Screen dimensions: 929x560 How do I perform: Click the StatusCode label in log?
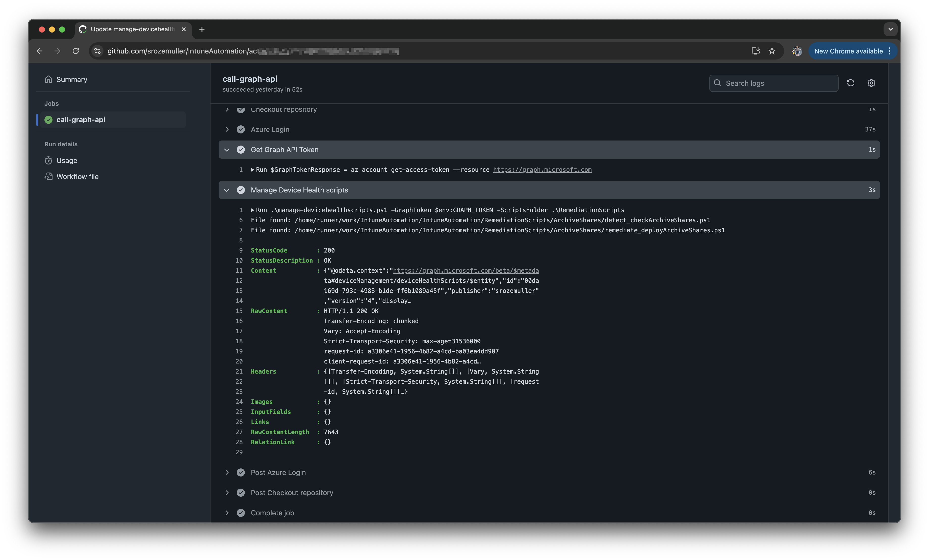click(x=269, y=250)
